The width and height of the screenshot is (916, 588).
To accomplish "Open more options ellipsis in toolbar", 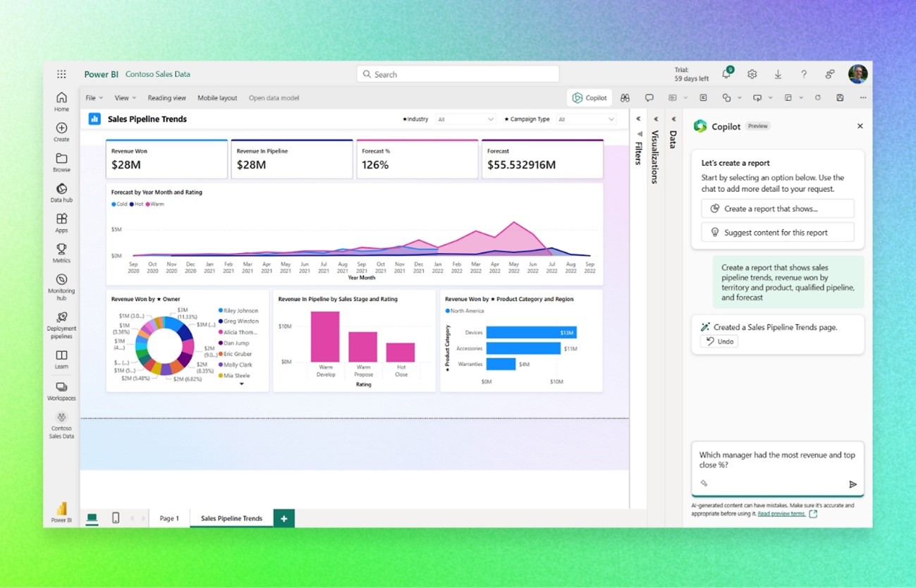I will [x=863, y=98].
